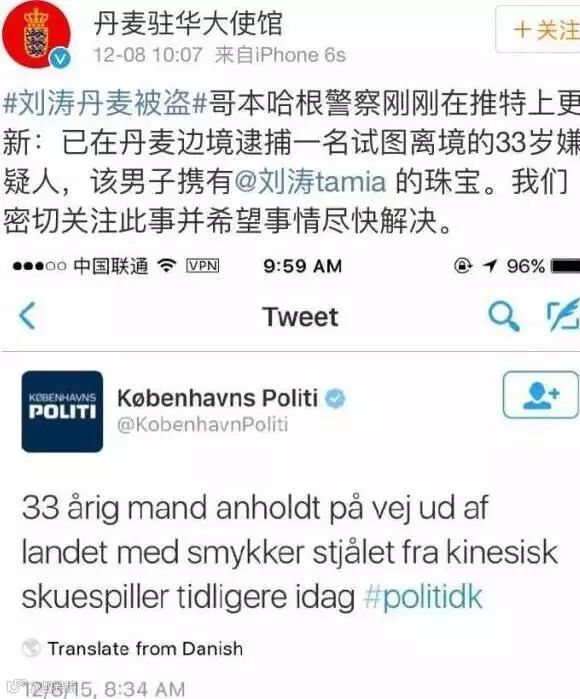
Task: Tap the VPN status indicator
Action: (202, 266)
